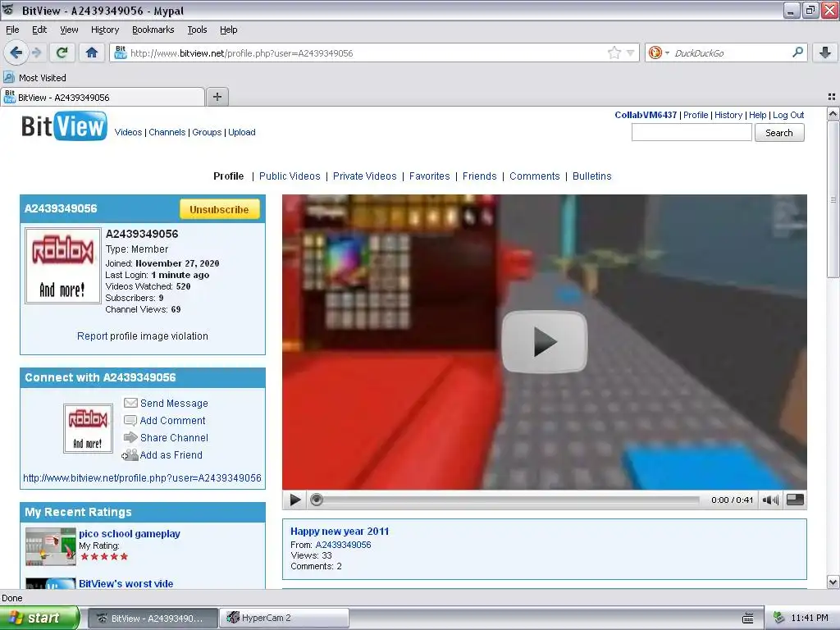Viewport: 840px width, 630px height.
Task: Click the BitView logo
Action: coord(64,126)
